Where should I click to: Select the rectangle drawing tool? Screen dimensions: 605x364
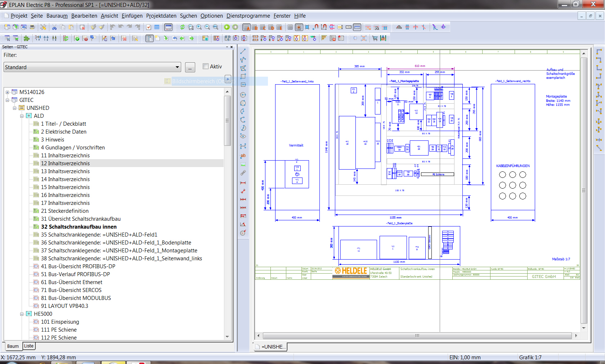[x=243, y=76]
